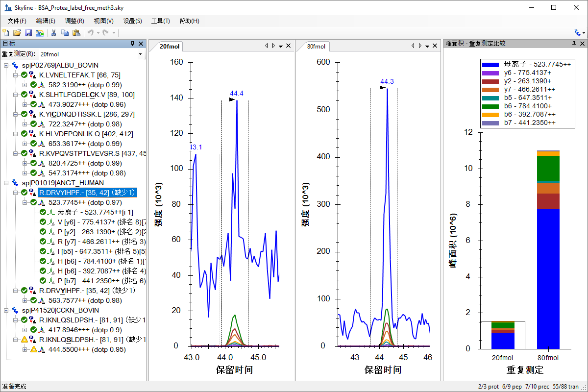Open a file using the folder icon

(17, 32)
